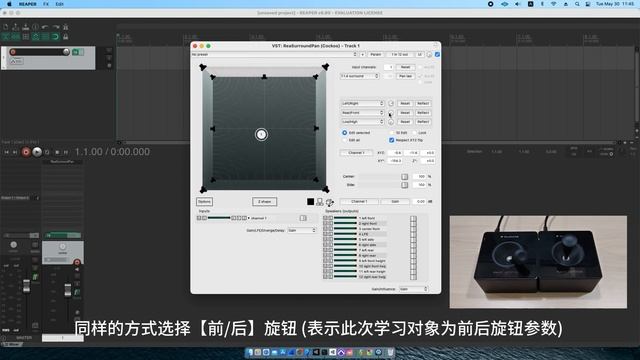Toggle the transport repeat button
This screenshot has height=360, width=640.
pyautogui.click(x=47, y=152)
